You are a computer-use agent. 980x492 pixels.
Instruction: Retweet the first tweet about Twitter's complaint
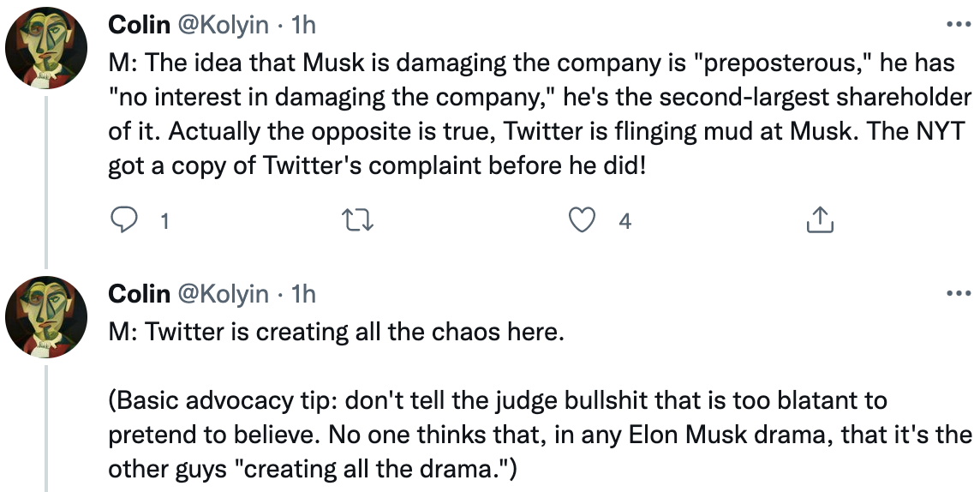click(x=359, y=220)
